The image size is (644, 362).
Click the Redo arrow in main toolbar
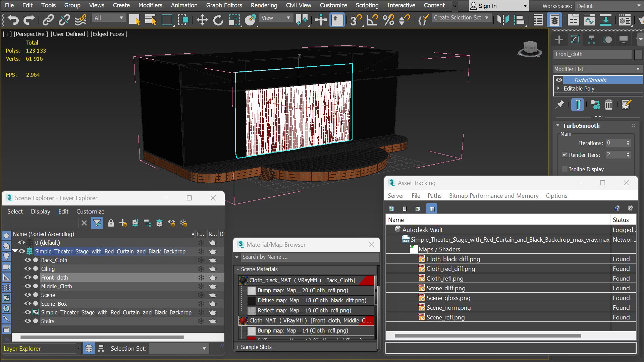point(29,20)
